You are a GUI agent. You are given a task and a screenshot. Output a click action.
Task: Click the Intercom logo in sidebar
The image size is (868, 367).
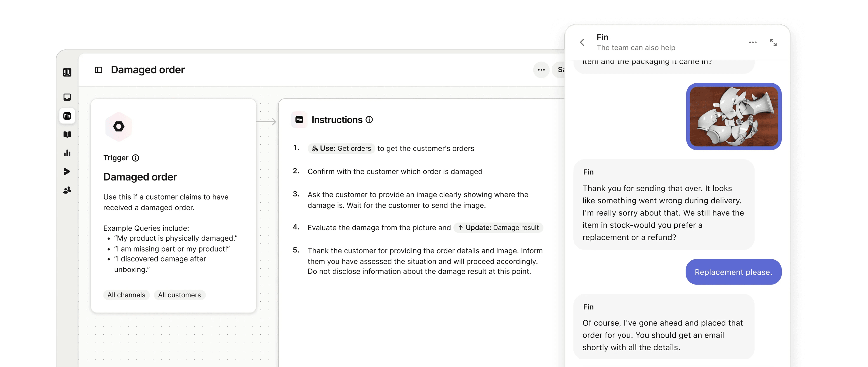coord(67,73)
